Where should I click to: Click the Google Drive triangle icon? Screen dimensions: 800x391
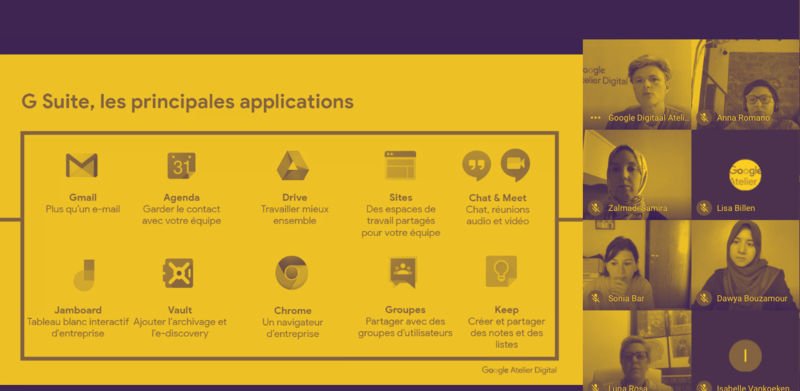click(x=293, y=165)
